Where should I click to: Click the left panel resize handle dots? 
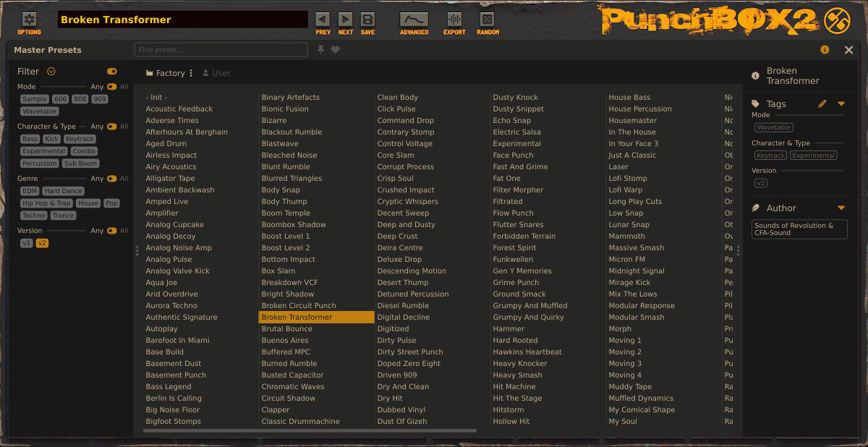137,251
